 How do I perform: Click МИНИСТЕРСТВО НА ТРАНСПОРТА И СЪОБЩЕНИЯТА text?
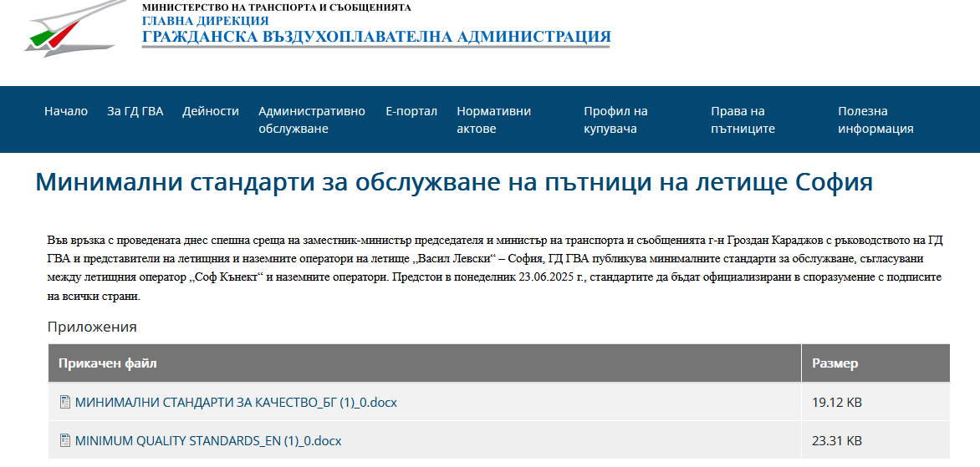point(276,8)
